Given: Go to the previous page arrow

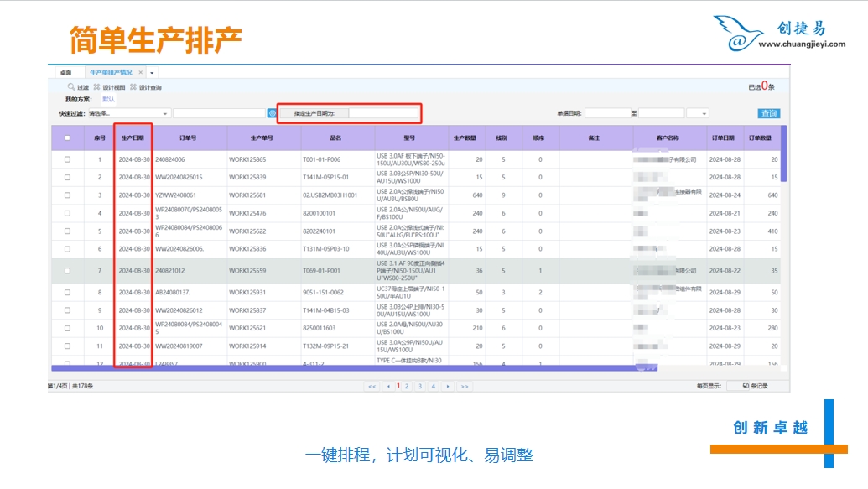Looking at the screenshot, I should tap(387, 387).
